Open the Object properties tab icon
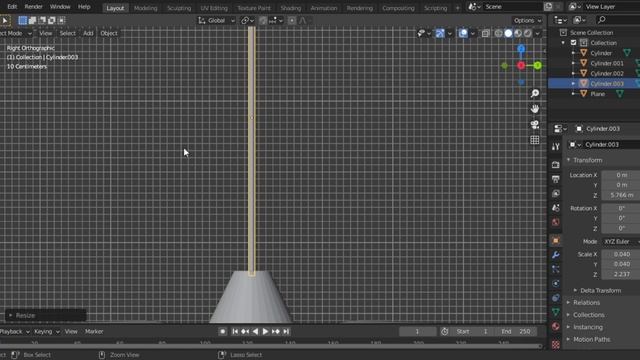640x360 pixels. click(556, 241)
